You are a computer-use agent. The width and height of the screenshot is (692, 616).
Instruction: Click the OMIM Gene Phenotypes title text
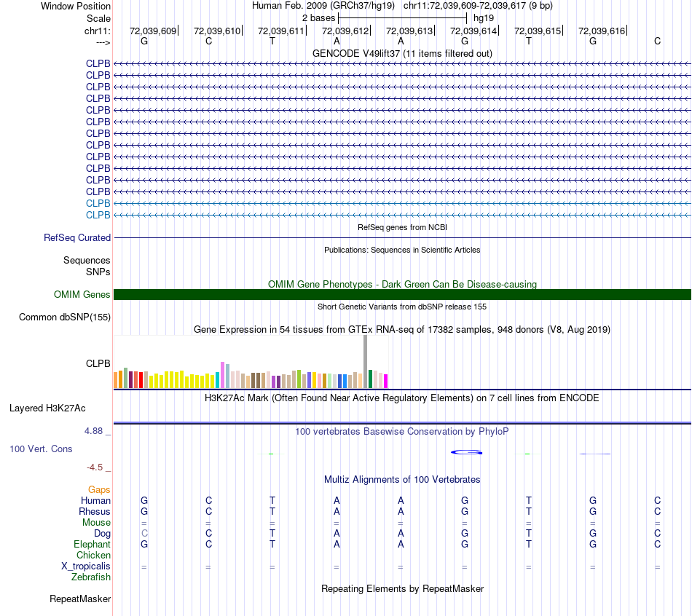[x=402, y=284]
